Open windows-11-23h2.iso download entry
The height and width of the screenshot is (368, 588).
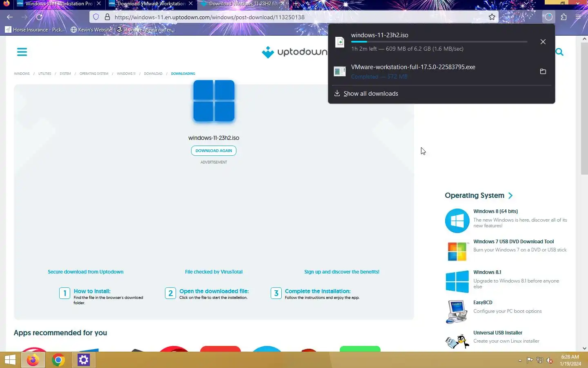(x=433, y=42)
